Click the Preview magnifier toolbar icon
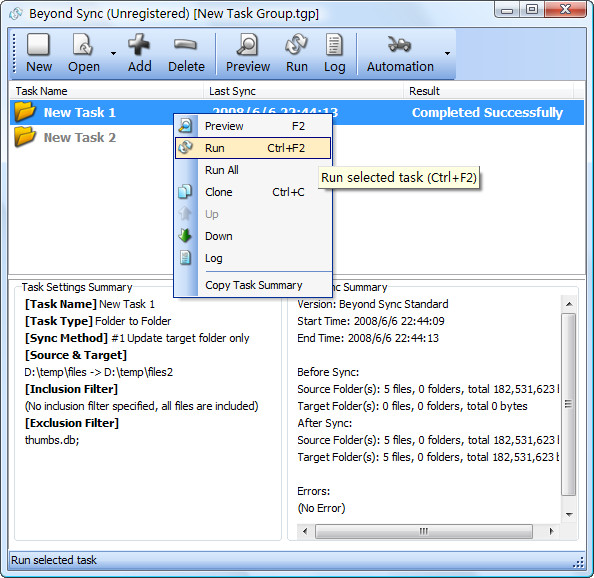Viewport: 594px width, 578px height. (x=247, y=45)
